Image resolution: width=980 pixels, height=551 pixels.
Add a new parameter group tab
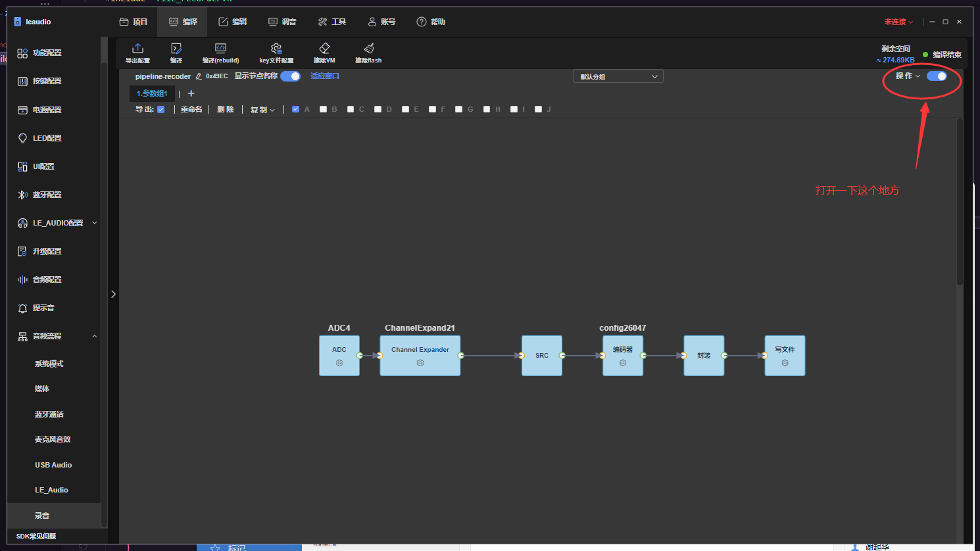tap(191, 93)
